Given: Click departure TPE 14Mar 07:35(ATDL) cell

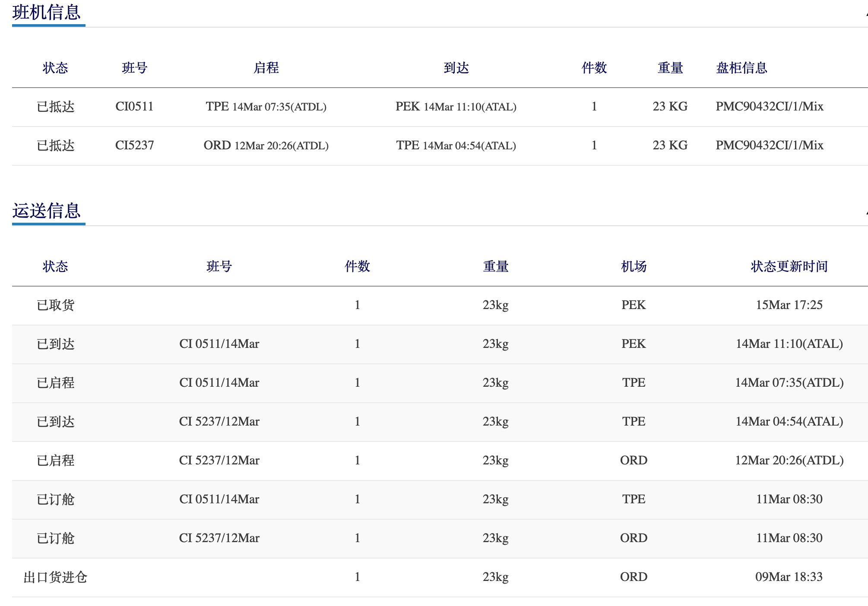Looking at the screenshot, I should pos(266,107).
